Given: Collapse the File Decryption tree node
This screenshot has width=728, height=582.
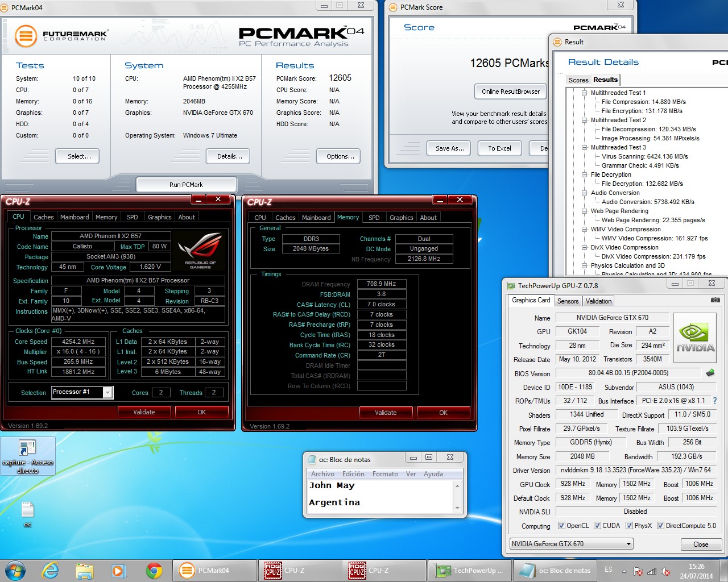Looking at the screenshot, I should pyautogui.click(x=584, y=174).
